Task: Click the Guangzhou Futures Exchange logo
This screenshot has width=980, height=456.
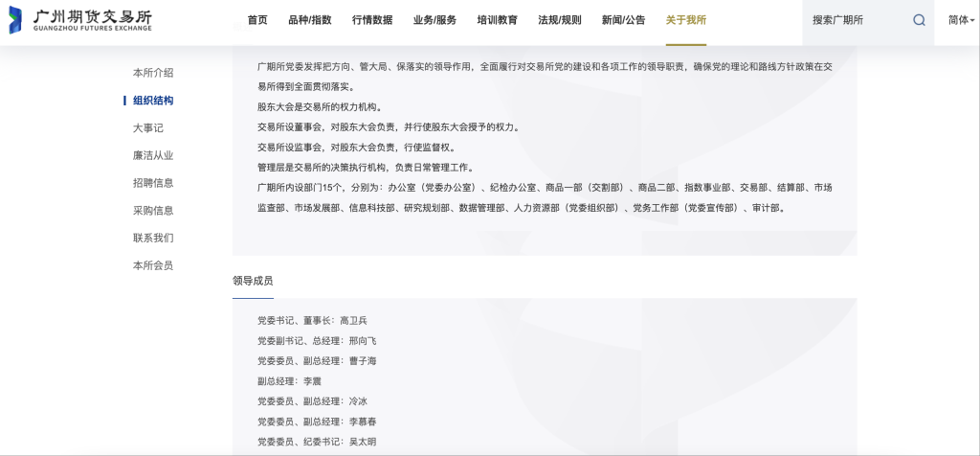Action: [x=79, y=21]
